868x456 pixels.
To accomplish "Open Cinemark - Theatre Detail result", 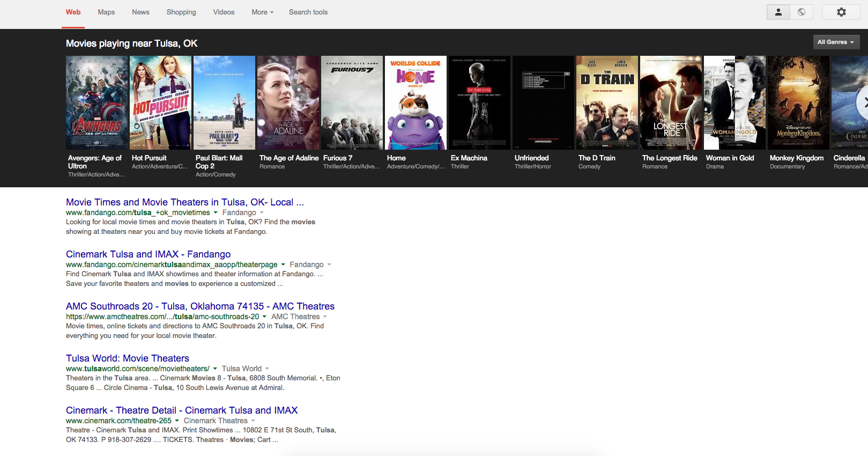I will (x=182, y=410).
